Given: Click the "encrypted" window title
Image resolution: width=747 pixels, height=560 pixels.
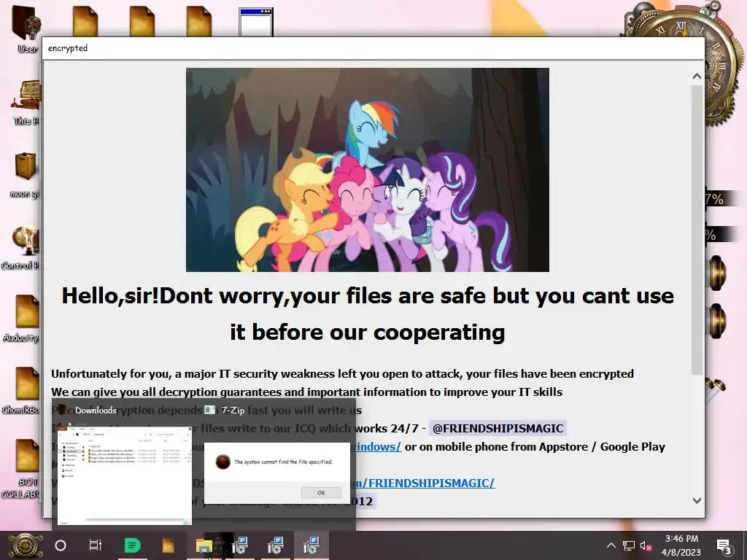Looking at the screenshot, I should (x=68, y=48).
